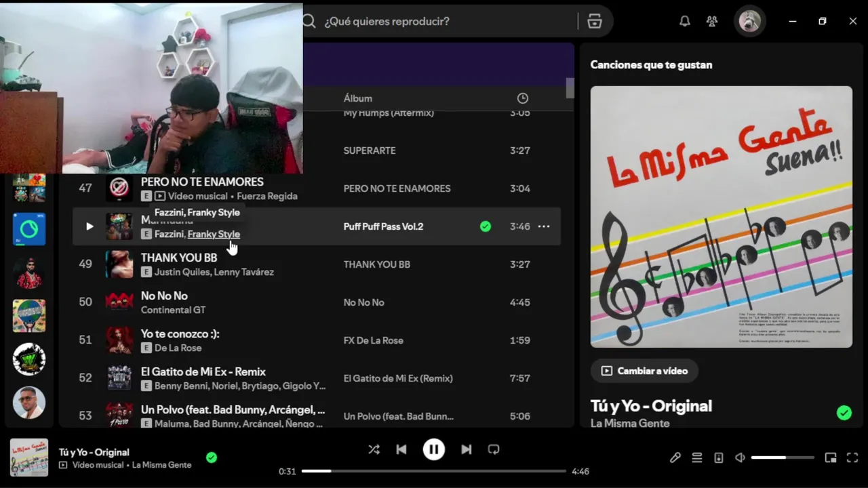The height and width of the screenshot is (488, 868).
Task: Open the Fuerza Regida artist link
Action: point(267,196)
